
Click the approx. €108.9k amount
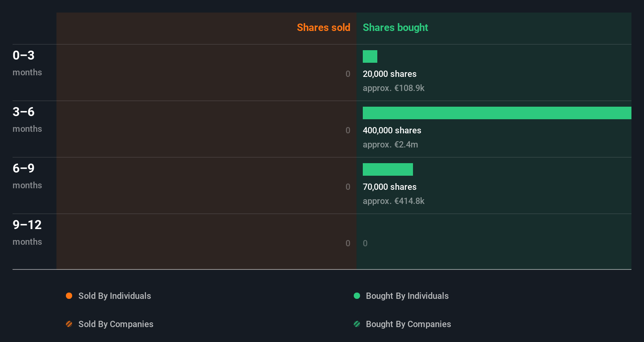393,88
